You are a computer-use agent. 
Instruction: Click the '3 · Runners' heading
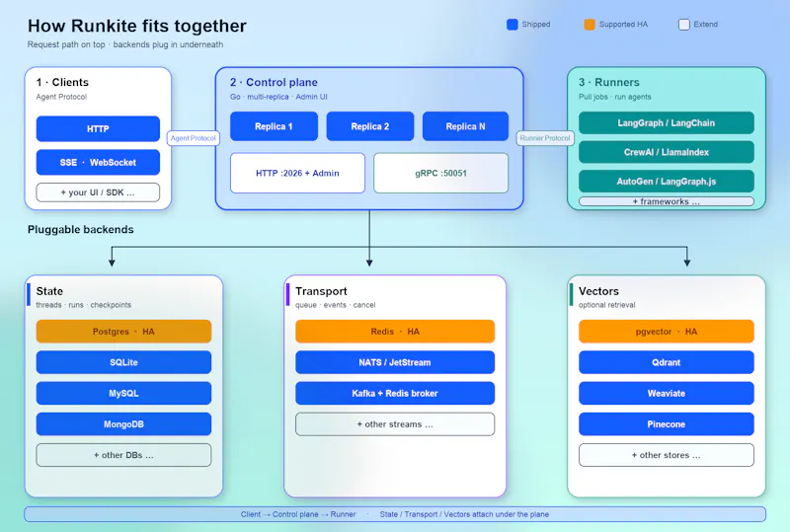coord(608,82)
